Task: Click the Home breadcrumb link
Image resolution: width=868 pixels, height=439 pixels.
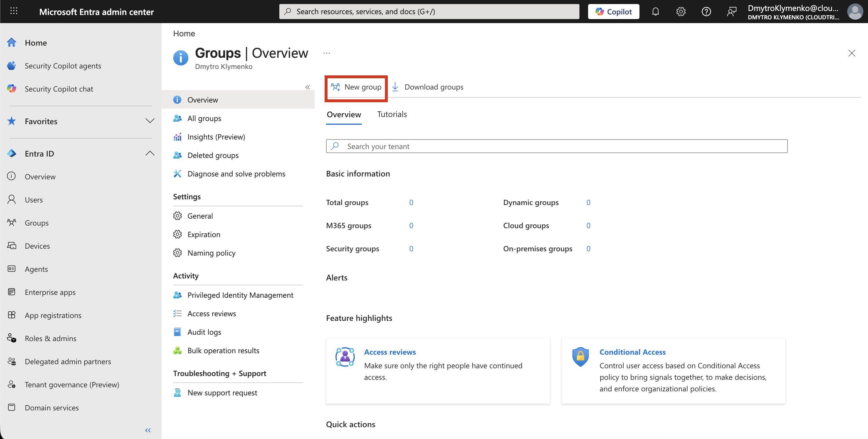Action: [x=184, y=34]
